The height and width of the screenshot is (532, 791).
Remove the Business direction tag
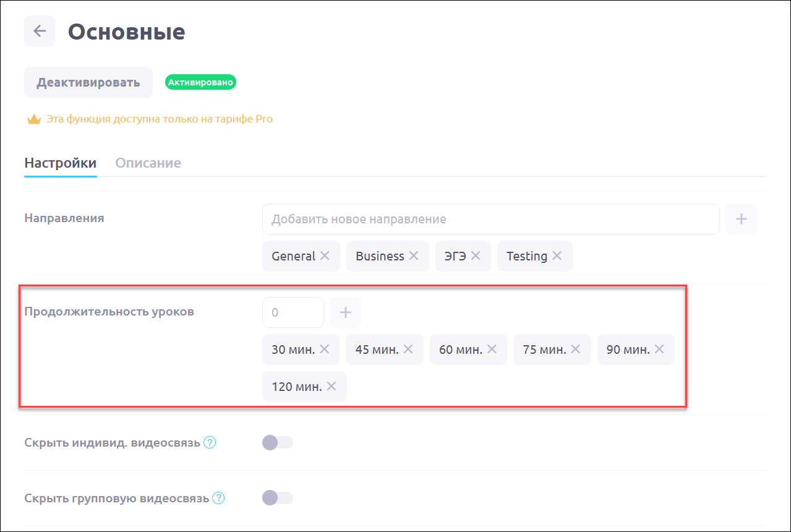click(x=414, y=256)
